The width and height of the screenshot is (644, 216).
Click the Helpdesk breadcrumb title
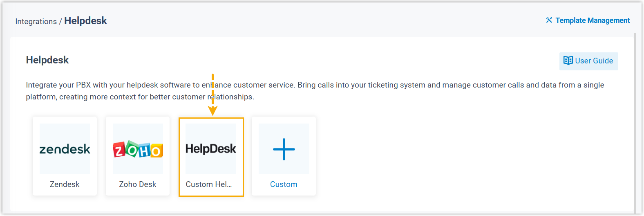click(x=85, y=21)
